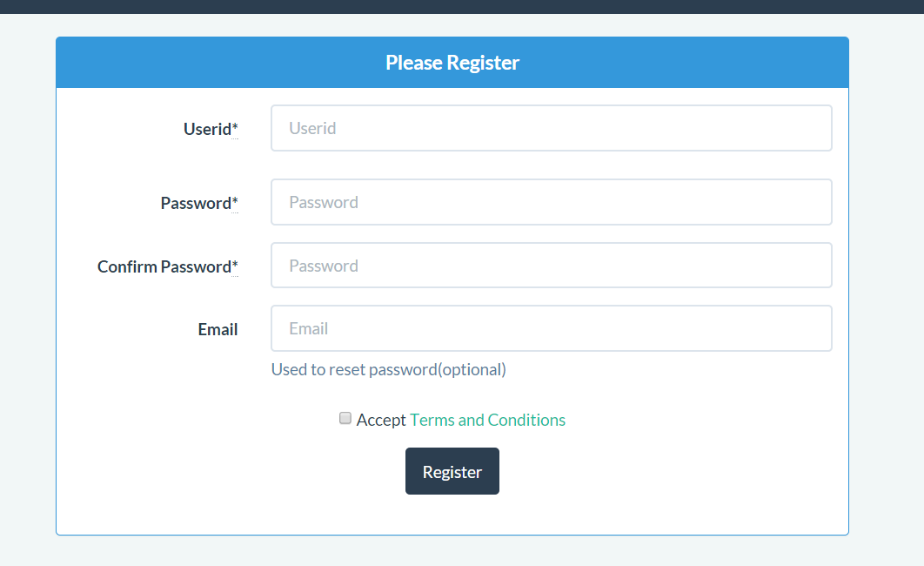Click the Confirm Password required asterisk
This screenshot has width=924, height=566.
point(235,266)
